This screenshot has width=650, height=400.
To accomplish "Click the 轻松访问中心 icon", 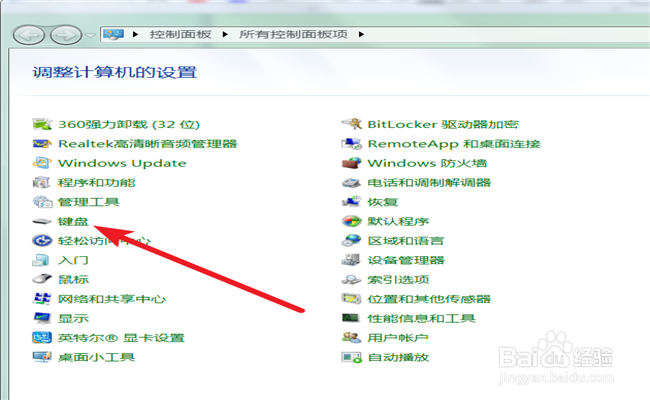I will [x=42, y=240].
